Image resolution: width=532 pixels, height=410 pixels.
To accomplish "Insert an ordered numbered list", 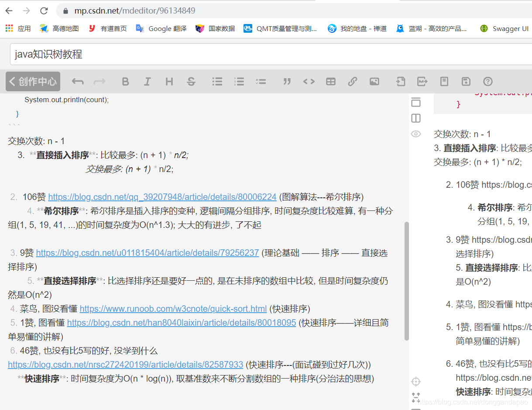I will pos(239,81).
